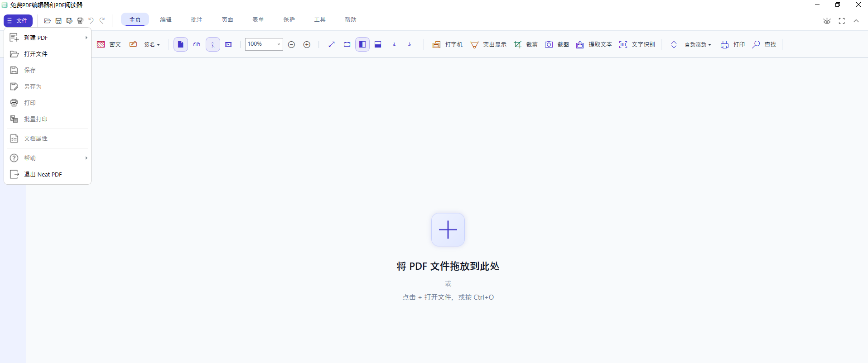868x363 pixels.
Task: Switch to the 批注 tab
Action: 197,19
